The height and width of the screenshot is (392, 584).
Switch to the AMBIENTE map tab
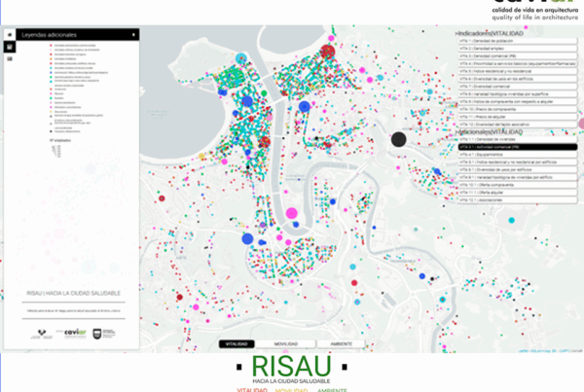pos(342,344)
